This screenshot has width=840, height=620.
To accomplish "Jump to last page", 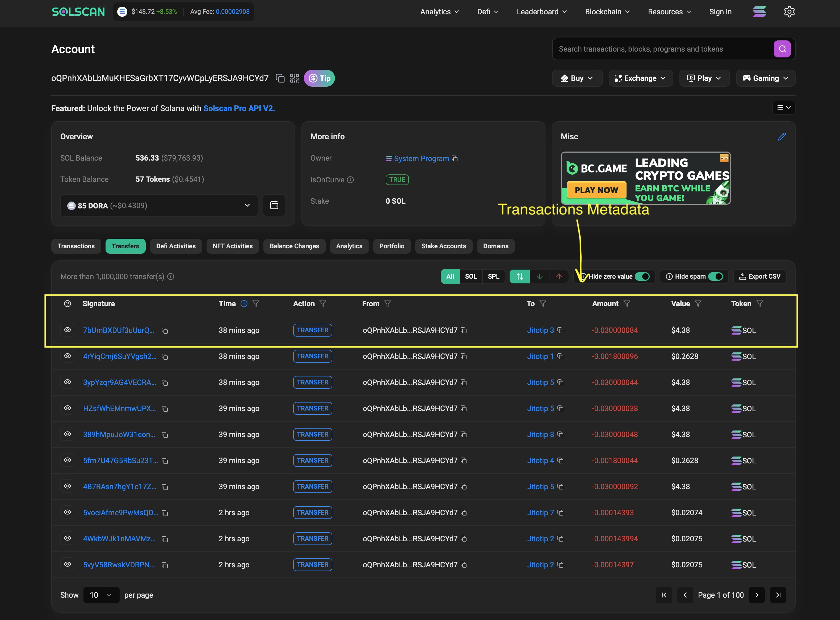I will tap(778, 595).
